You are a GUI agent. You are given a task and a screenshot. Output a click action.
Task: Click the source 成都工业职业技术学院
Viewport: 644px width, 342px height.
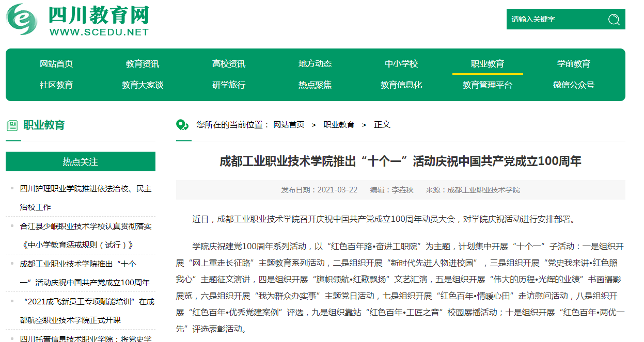point(483,190)
